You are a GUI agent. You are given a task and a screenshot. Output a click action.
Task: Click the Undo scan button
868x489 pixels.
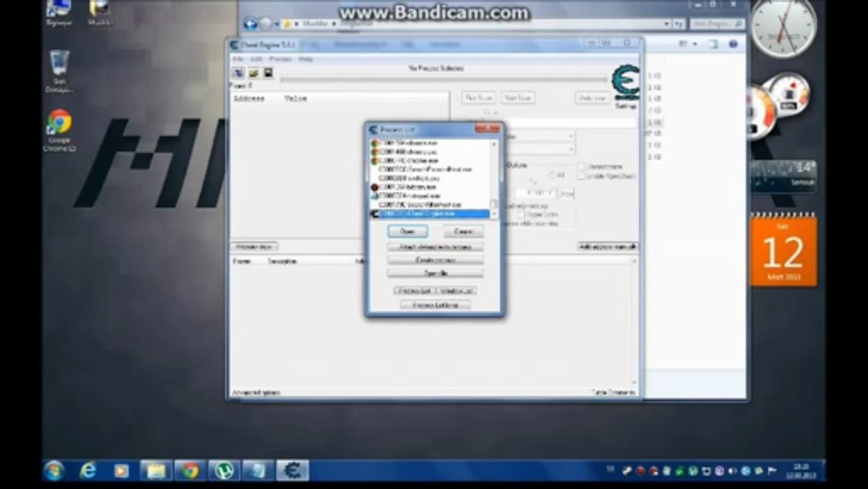[592, 98]
